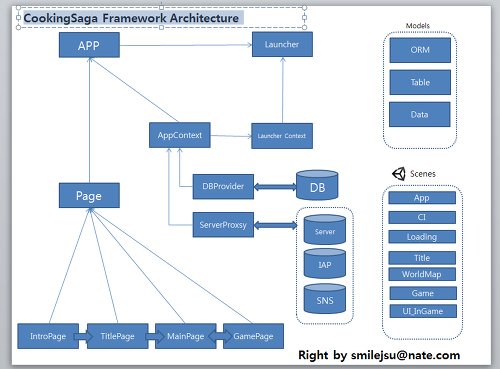This screenshot has height=369, width=500.
Task: Click the AppContext box
Action: pos(180,135)
